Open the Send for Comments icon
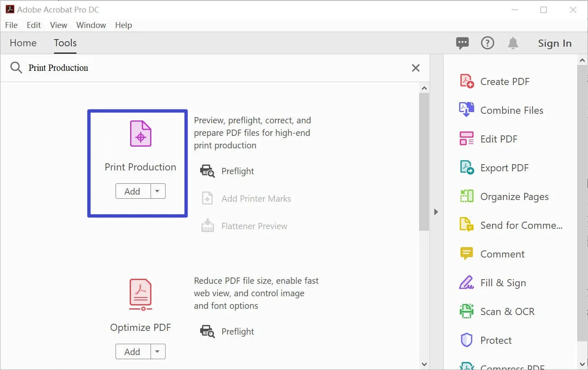 point(467,225)
